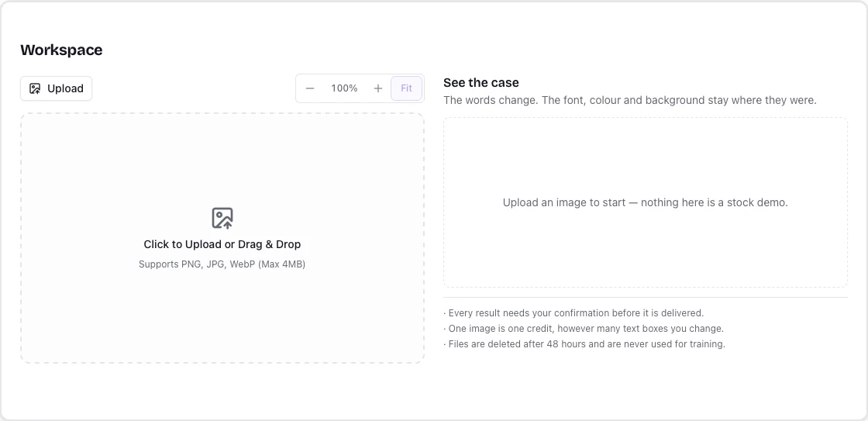Click the horizontal divider above the notes
The width and height of the screenshot is (868, 421).
point(646,298)
